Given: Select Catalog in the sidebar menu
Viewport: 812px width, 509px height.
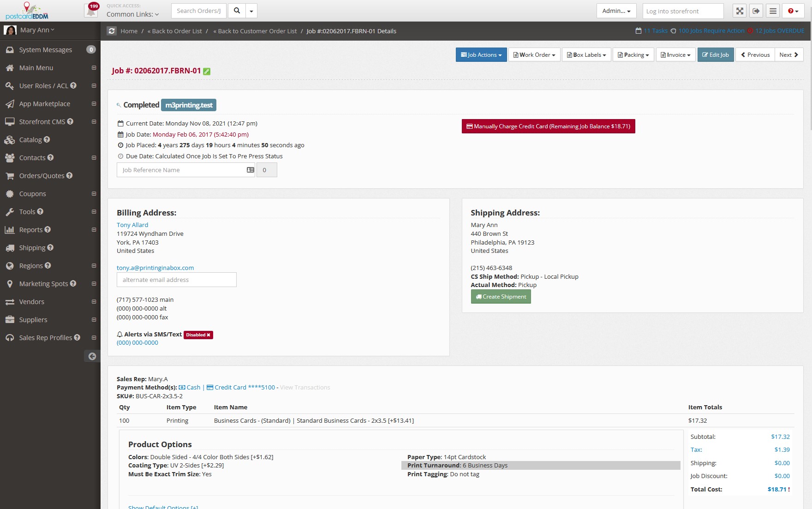Looking at the screenshot, I should [x=31, y=139].
